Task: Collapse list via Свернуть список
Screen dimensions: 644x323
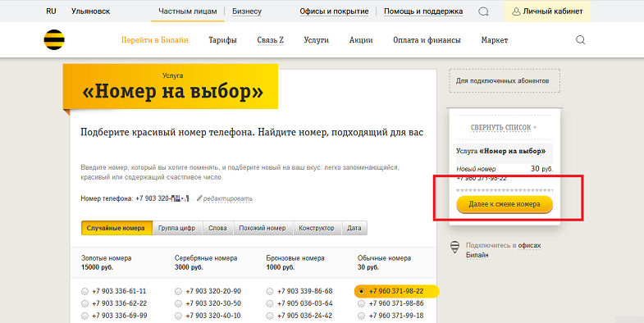Action: 504,128
